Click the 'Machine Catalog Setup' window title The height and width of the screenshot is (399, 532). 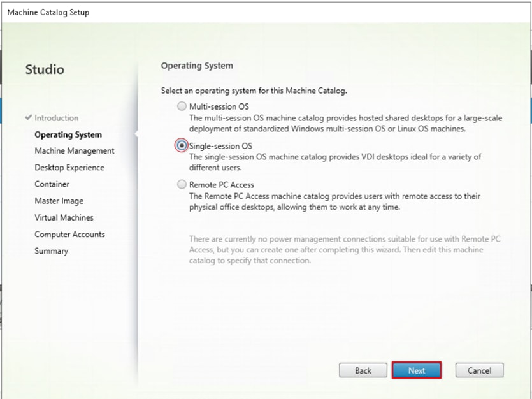click(48, 13)
